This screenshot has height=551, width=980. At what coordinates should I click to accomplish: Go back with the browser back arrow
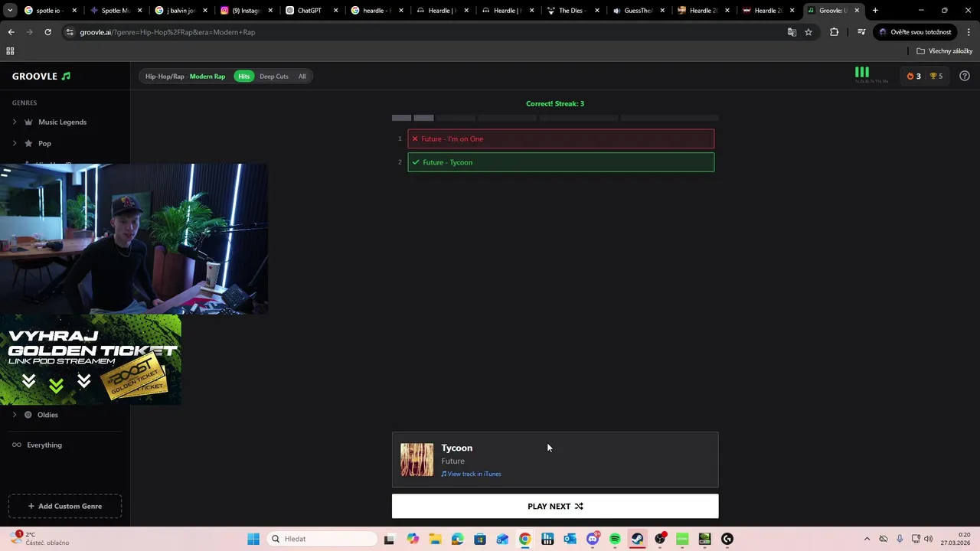point(11,32)
